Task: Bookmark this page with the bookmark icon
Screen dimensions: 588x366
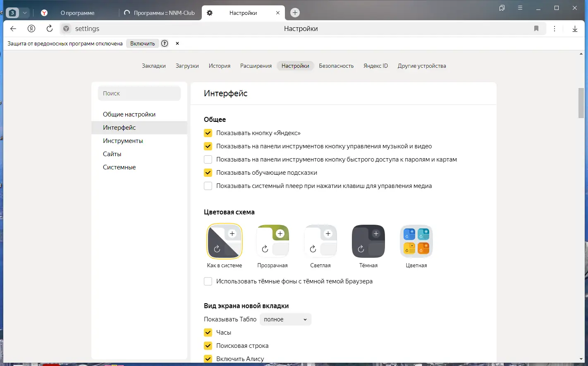Action: coord(536,29)
